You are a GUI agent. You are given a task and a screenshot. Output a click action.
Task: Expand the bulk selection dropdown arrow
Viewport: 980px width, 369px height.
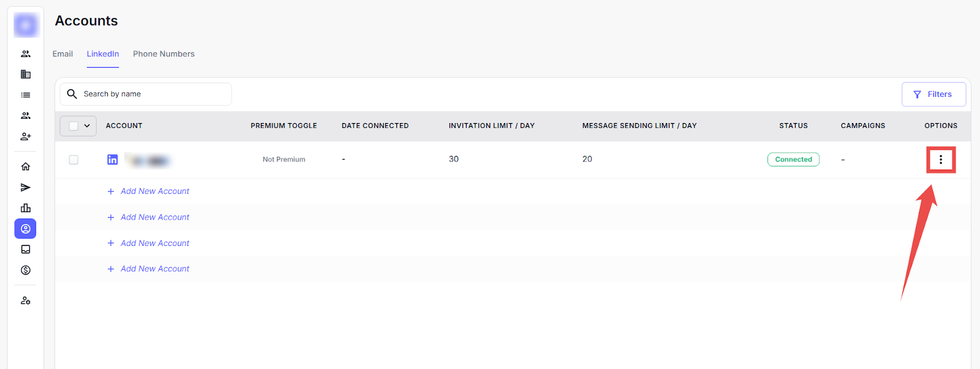point(87,126)
